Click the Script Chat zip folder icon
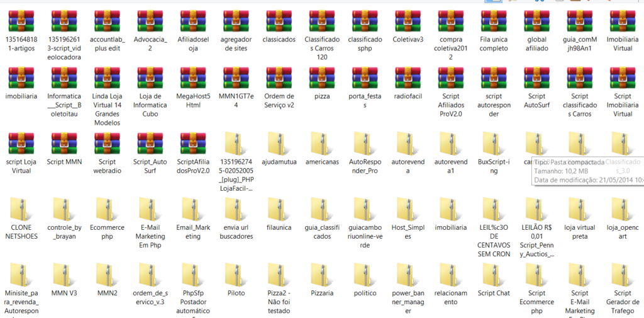 (x=494, y=275)
